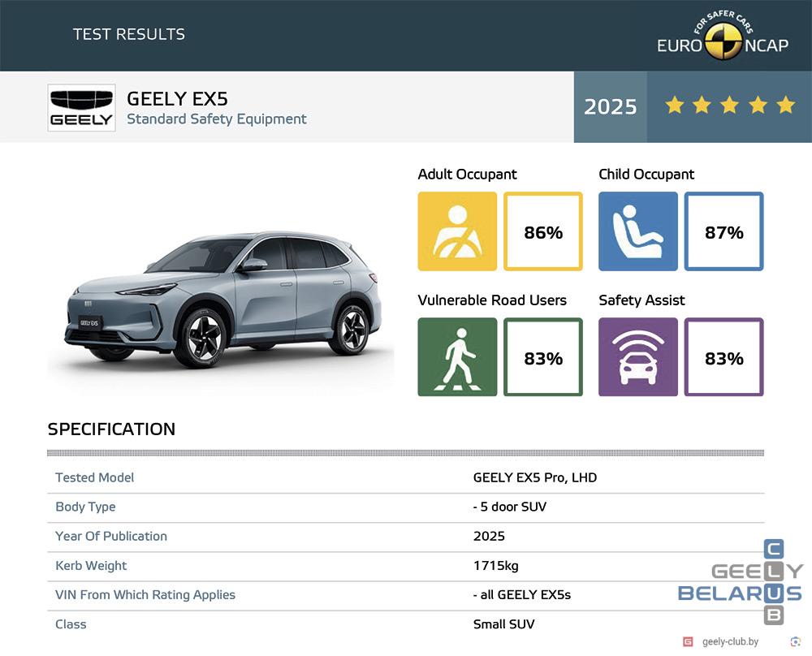Click the 83% Vulnerable Road Users score
This screenshot has width=812, height=656.
[543, 358]
